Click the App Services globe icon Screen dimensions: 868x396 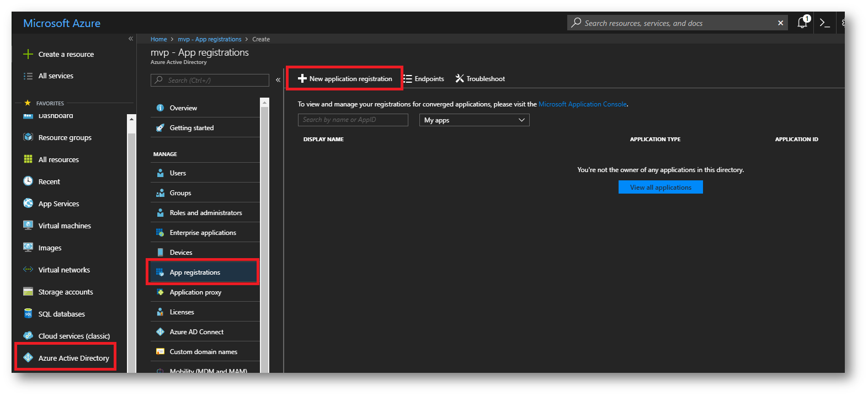coord(28,204)
